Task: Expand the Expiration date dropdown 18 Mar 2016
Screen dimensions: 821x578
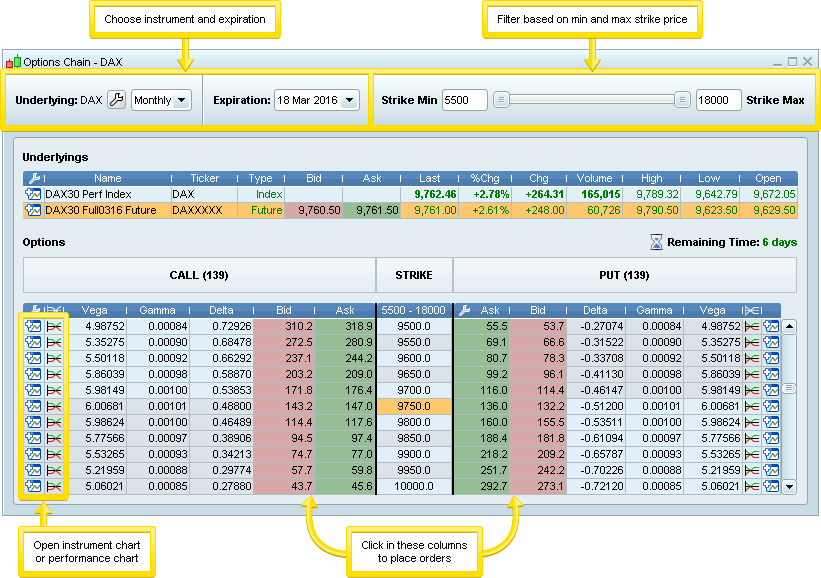Action: 317,100
